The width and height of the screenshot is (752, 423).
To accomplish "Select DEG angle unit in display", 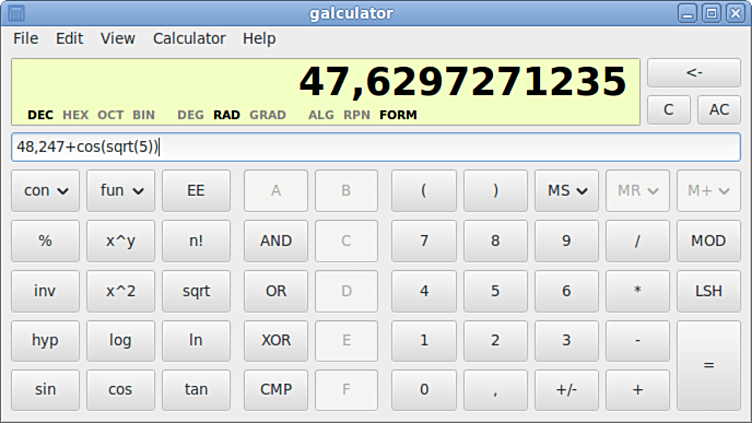I will [x=190, y=115].
